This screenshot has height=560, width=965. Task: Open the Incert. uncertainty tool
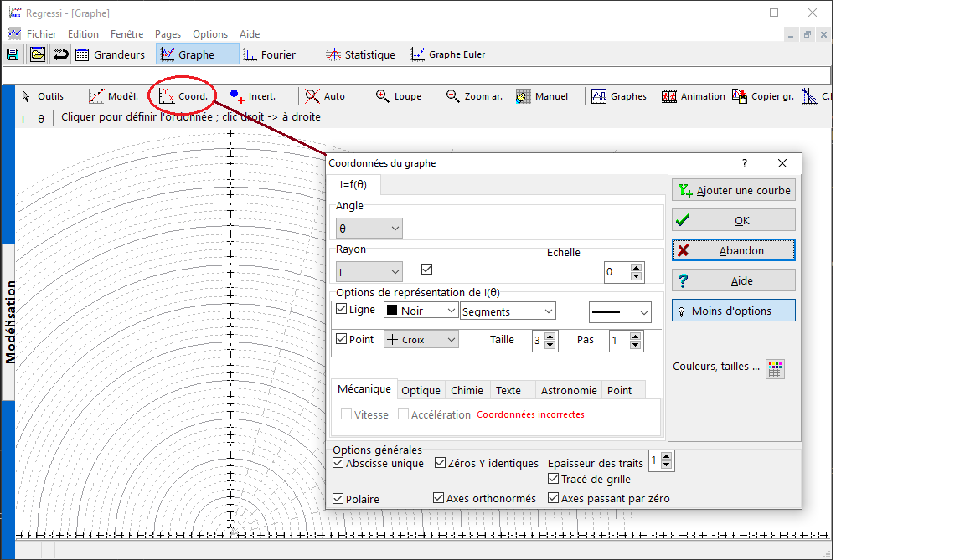(252, 96)
